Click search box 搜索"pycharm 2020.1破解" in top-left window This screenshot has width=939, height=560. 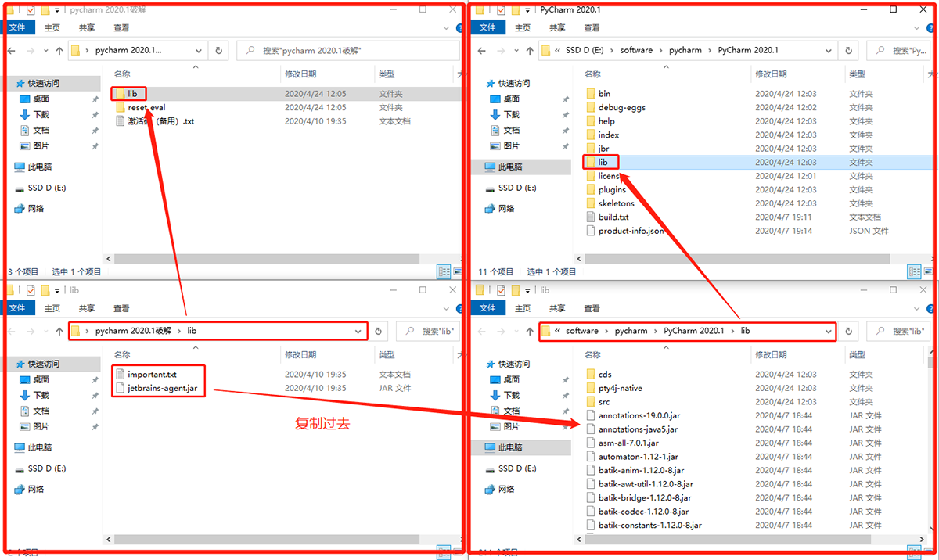[x=348, y=50]
